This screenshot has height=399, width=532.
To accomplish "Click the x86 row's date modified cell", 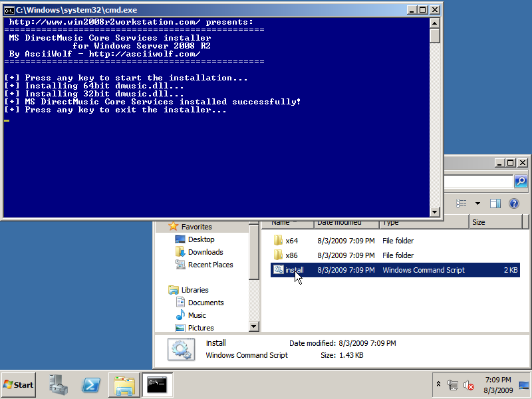I will point(346,255).
